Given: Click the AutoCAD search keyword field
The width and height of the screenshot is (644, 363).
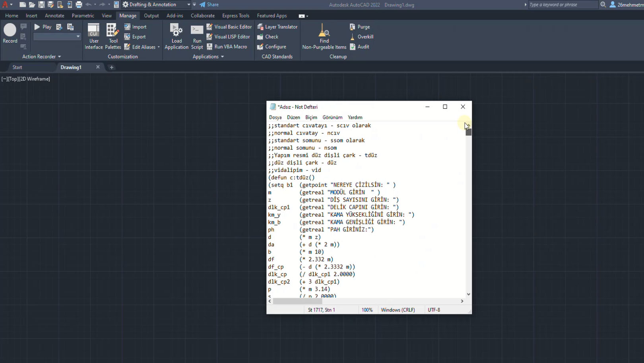Looking at the screenshot, I should click(563, 4).
